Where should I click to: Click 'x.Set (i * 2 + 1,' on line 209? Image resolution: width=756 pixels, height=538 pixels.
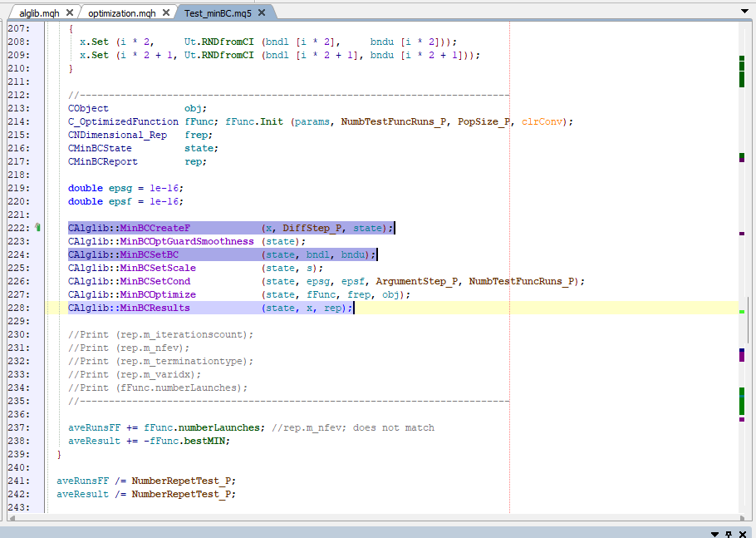click(x=129, y=55)
